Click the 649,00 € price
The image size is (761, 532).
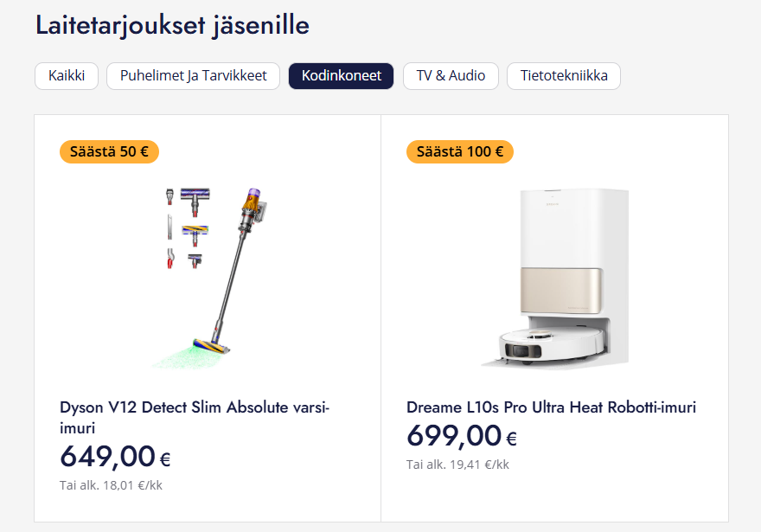pos(115,458)
